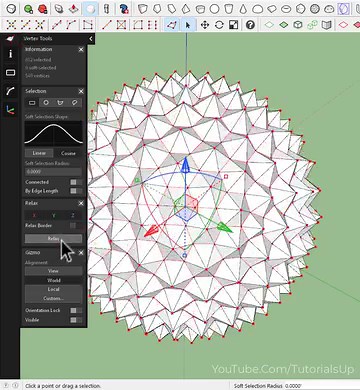Select the dense mesh sphere icon
The width and height of the screenshot is (360, 390).
click(315, 9)
